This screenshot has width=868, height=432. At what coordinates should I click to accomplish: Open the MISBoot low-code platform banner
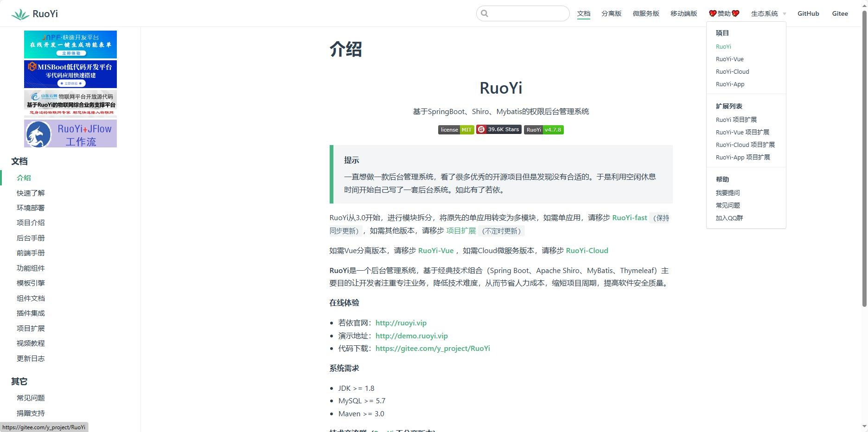tap(70, 74)
